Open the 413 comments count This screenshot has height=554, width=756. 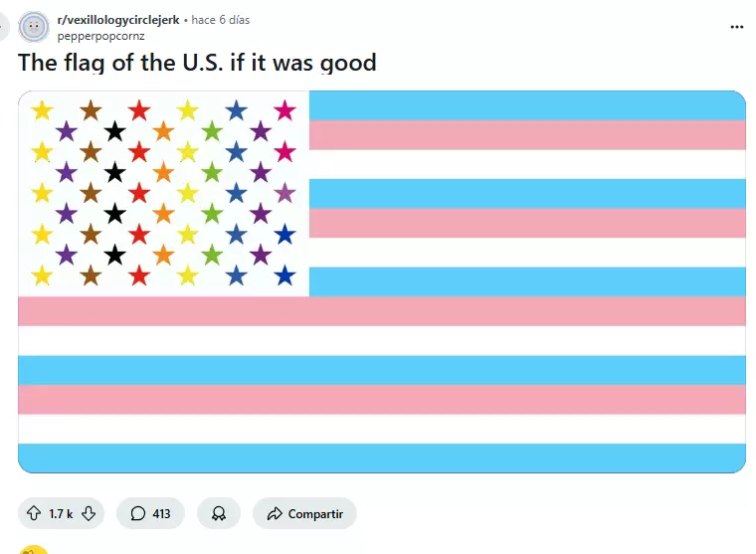[x=161, y=513]
